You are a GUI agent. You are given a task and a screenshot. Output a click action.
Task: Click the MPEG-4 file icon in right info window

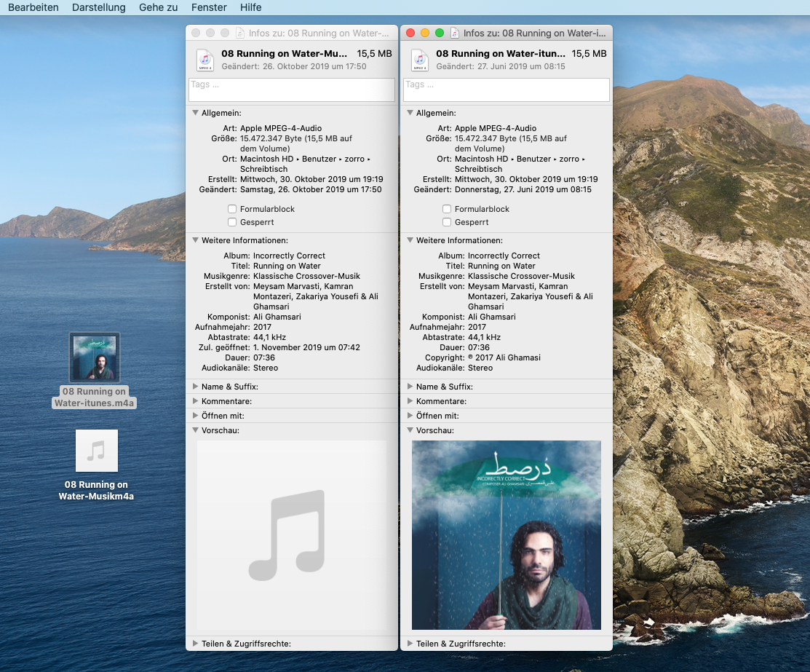click(x=419, y=60)
